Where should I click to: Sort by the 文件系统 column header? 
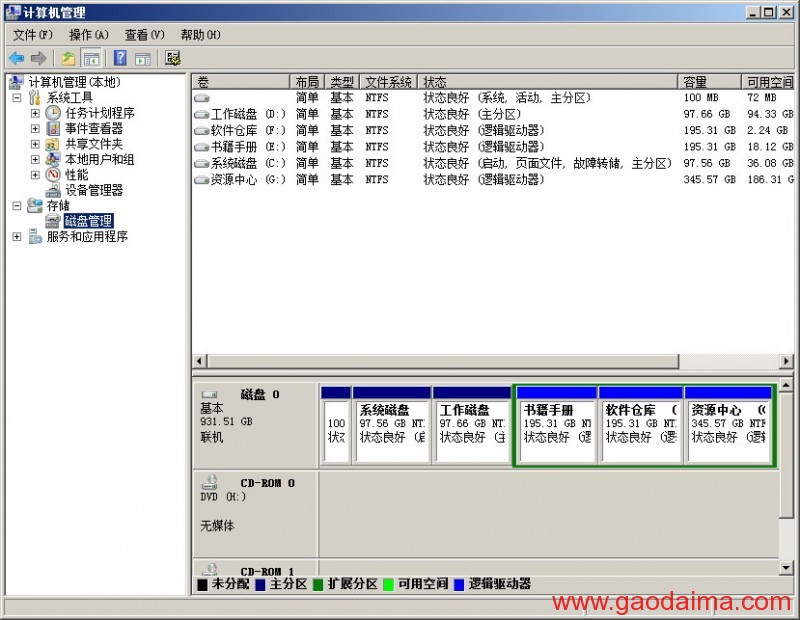[388, 82]
